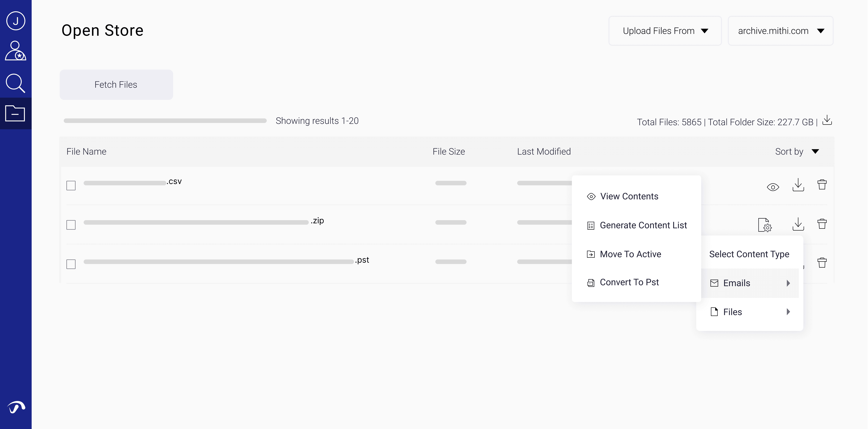Delete the pst file using the trash icon
Image resolution: width=868 pixels, height=429 pixels.
822,262
